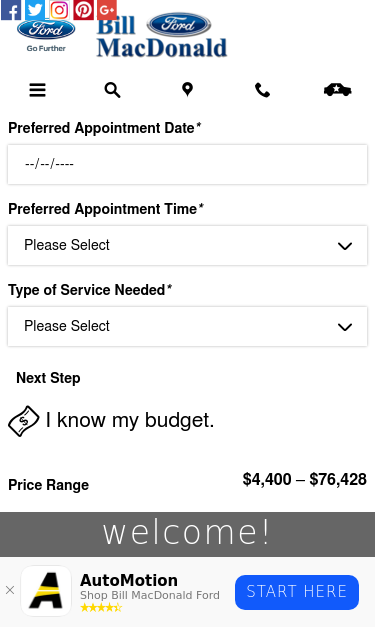The image size is (375, 627).
Task: Click the Next Step button
Action: [48, 378]
